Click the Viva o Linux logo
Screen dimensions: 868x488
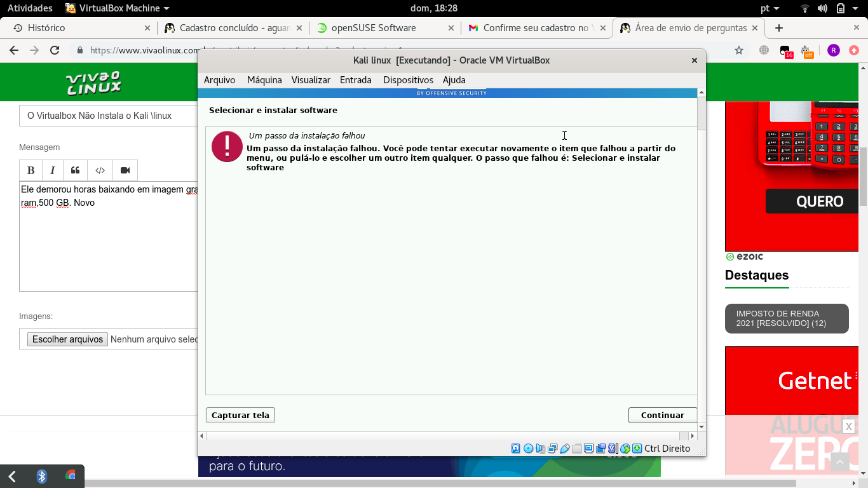click(93, 83)
